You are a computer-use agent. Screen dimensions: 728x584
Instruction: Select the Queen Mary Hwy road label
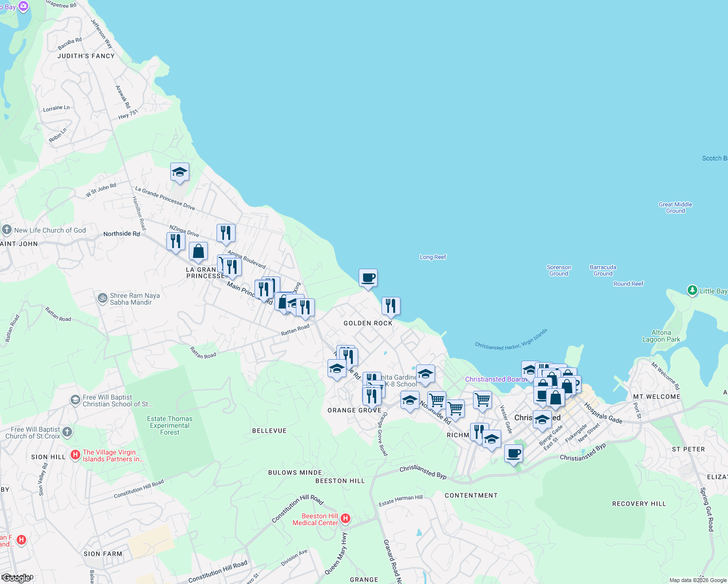(x=336, y=554)
